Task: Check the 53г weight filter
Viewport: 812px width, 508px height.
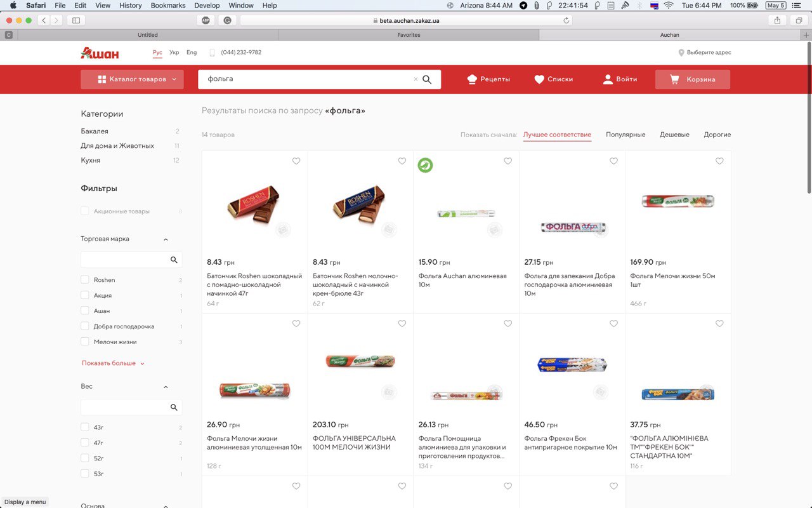Action: click(85, 474)
